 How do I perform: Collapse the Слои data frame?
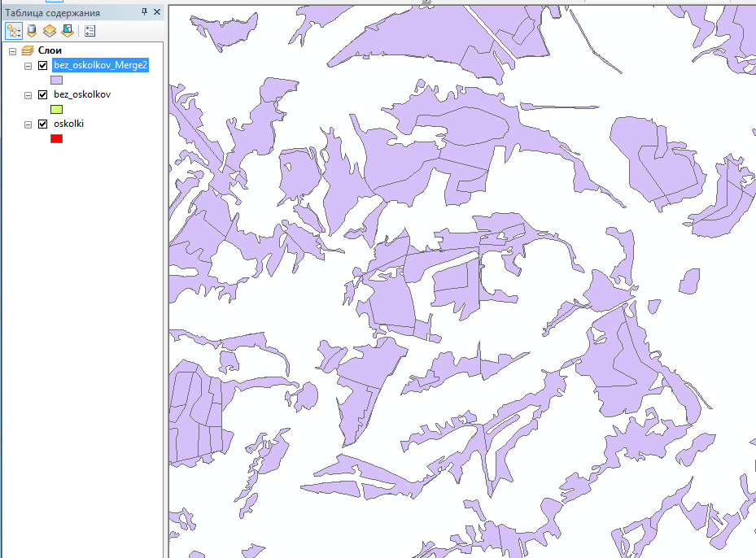tap(13, 51)
